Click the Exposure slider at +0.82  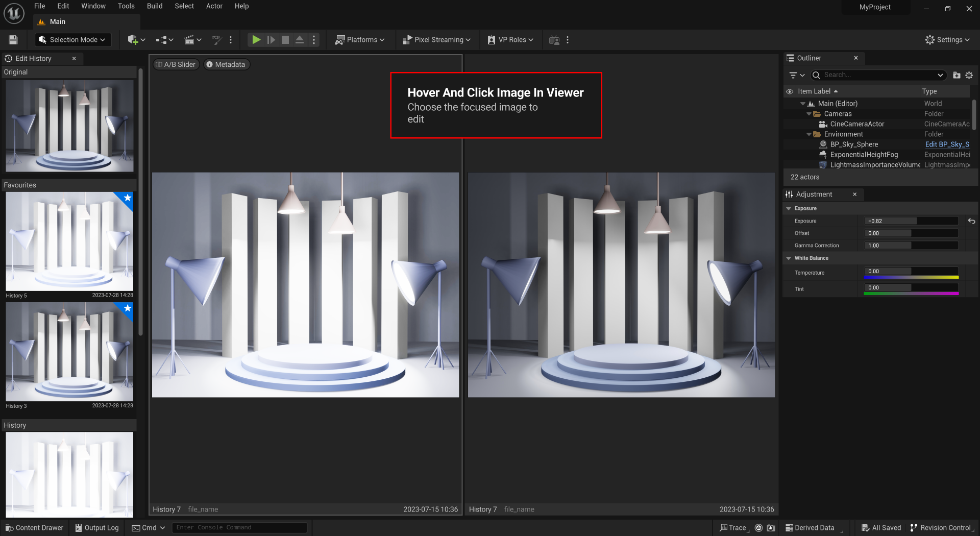911,221
